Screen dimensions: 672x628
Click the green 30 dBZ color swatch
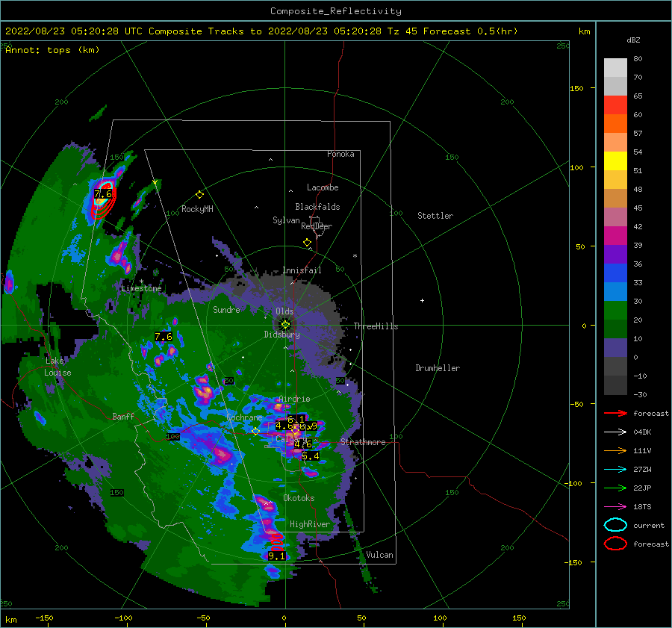point(615,310)
